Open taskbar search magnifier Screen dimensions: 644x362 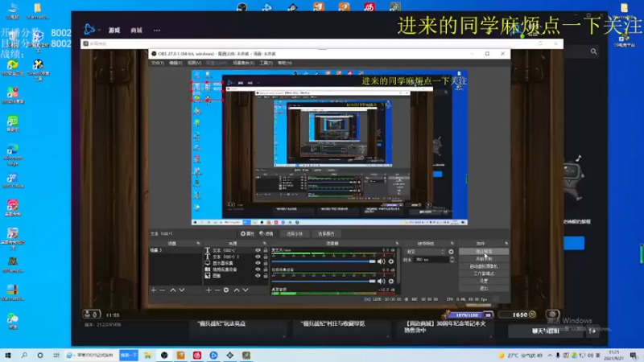(24, 356)
